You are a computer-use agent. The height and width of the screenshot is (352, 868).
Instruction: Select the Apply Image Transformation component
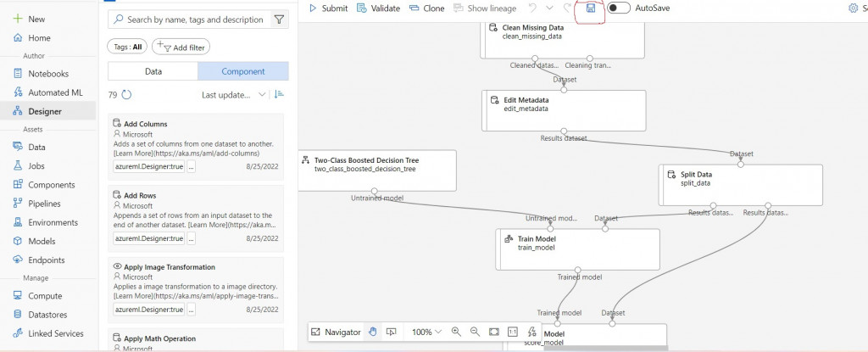coord(196,290)
